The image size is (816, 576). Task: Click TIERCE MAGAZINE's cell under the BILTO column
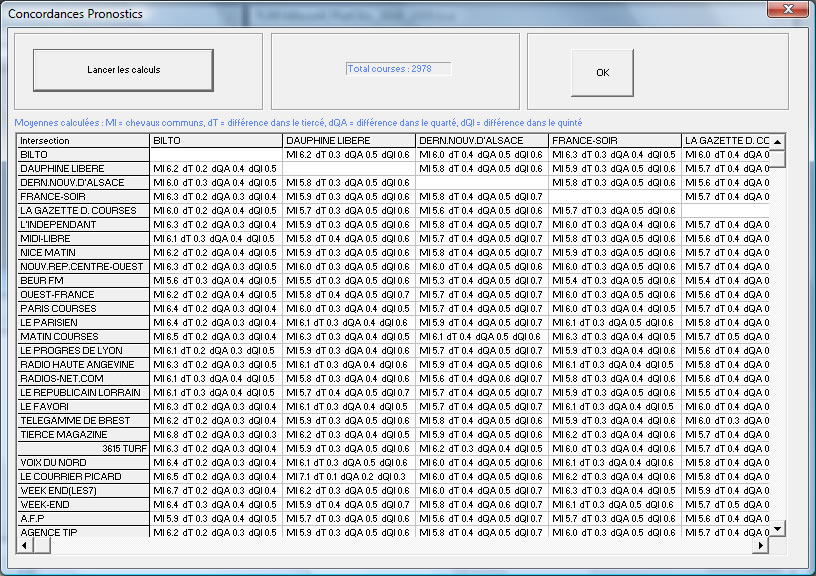(x=216, y=435)
